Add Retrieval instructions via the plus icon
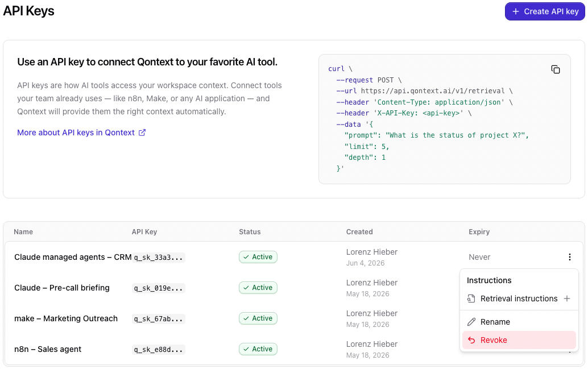Image resolution: width=588 pixels, height=369 pixels. click(566, 298)
